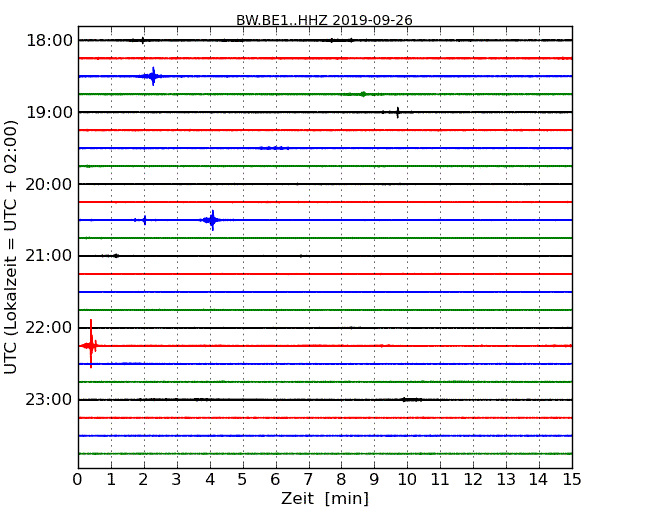Click the 23:00 y-axis label

[49, 400]
